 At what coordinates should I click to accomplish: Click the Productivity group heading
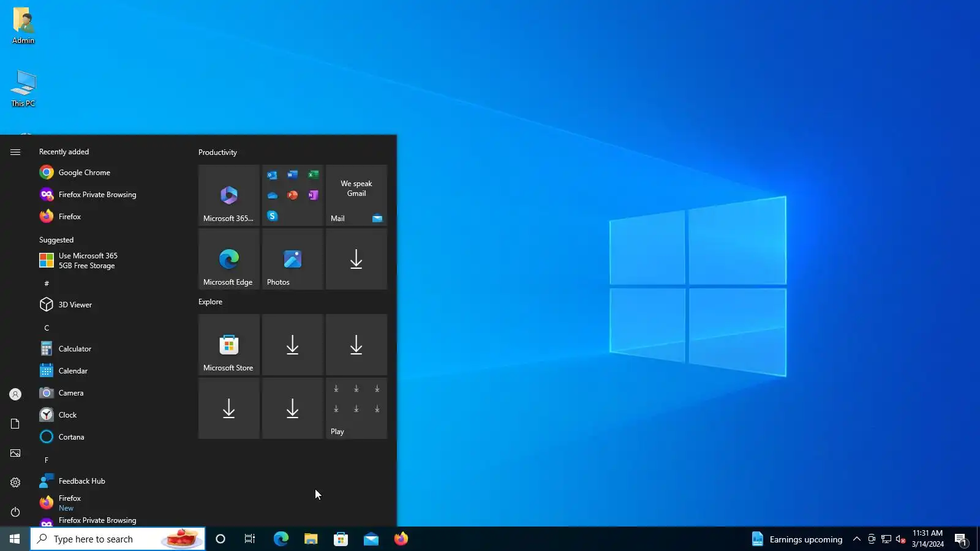click(x=217, y=152)
